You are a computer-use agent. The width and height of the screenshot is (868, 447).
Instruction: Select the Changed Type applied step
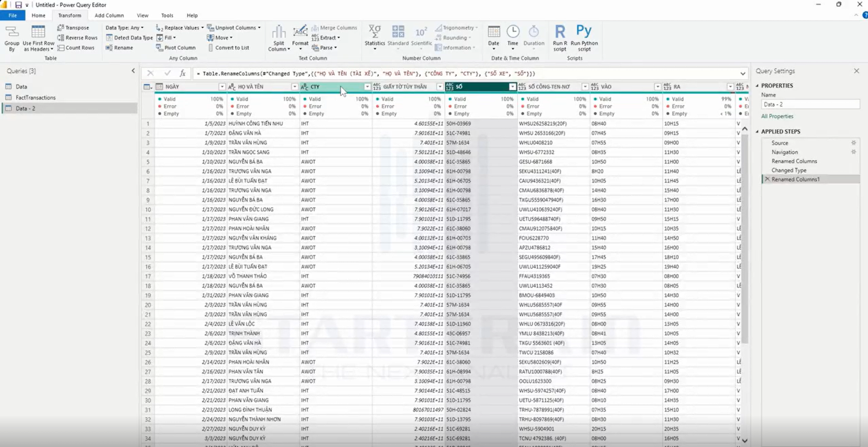[x=789, y=170]
